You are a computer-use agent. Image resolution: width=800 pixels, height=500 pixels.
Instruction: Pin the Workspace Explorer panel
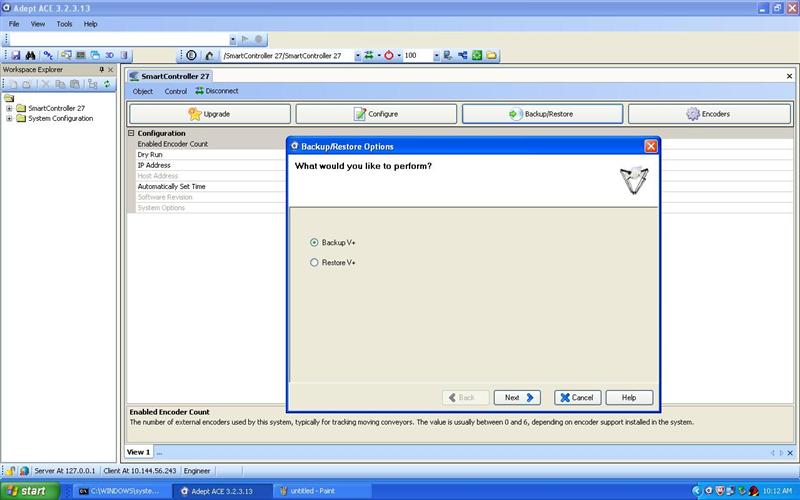click(102, 69)
